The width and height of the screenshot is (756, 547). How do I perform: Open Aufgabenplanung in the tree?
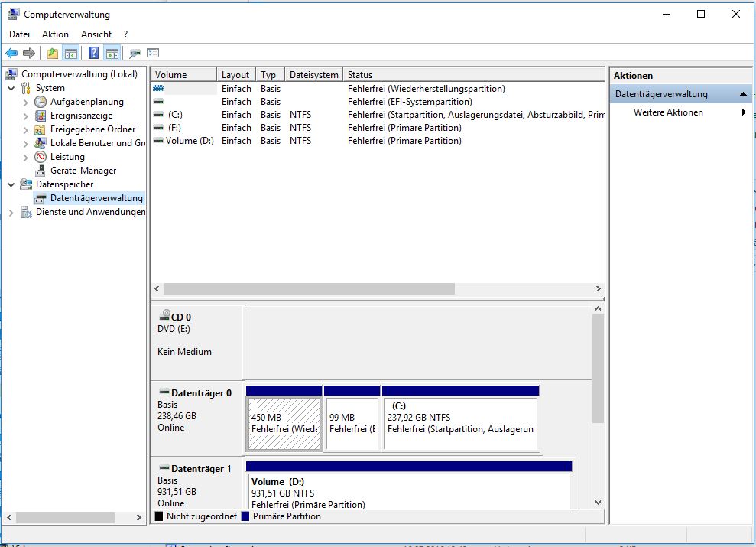86,102
